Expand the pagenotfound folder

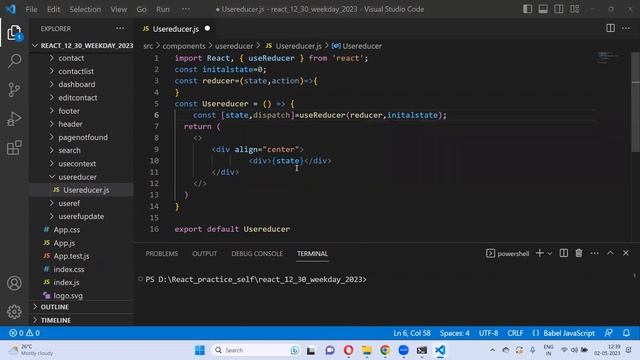tap(83, 137)
